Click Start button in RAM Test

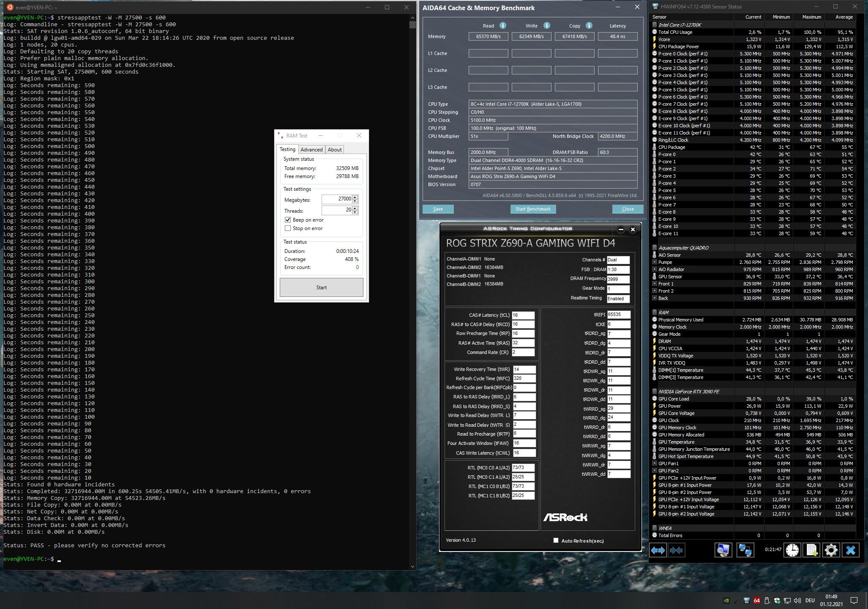[x=321, y=288]
